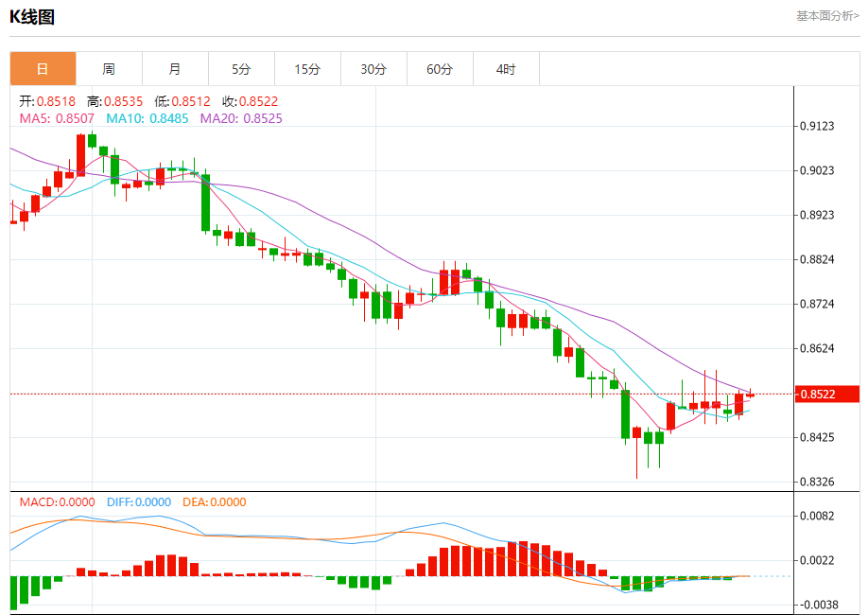This screenshot has width=868, height=615.
Task: Click the red 0.8522 current price label
Action: click(827, 394)
